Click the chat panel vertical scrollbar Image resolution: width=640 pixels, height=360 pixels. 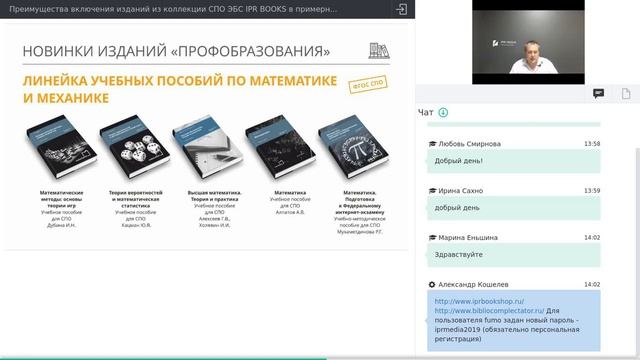click(x=638, y=251)
